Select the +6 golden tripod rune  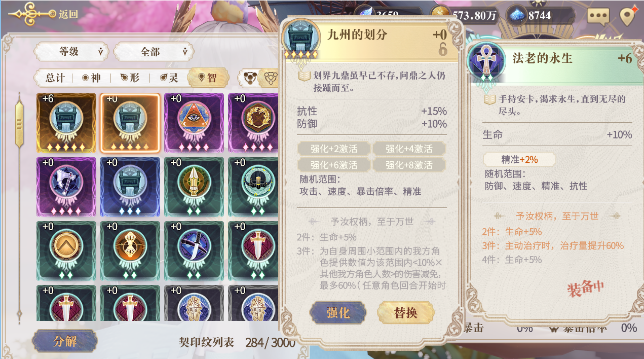66,123
